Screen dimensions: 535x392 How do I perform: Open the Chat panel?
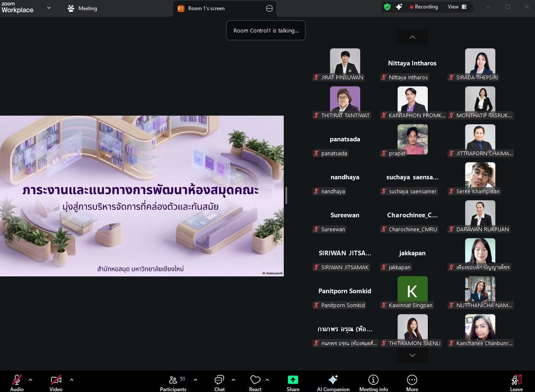[x=219, y=383]
